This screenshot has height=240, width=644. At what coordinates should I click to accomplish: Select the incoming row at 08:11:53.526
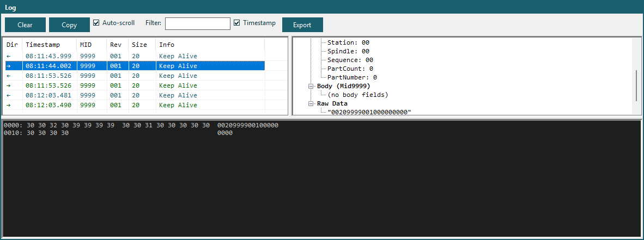click(135, 76)
